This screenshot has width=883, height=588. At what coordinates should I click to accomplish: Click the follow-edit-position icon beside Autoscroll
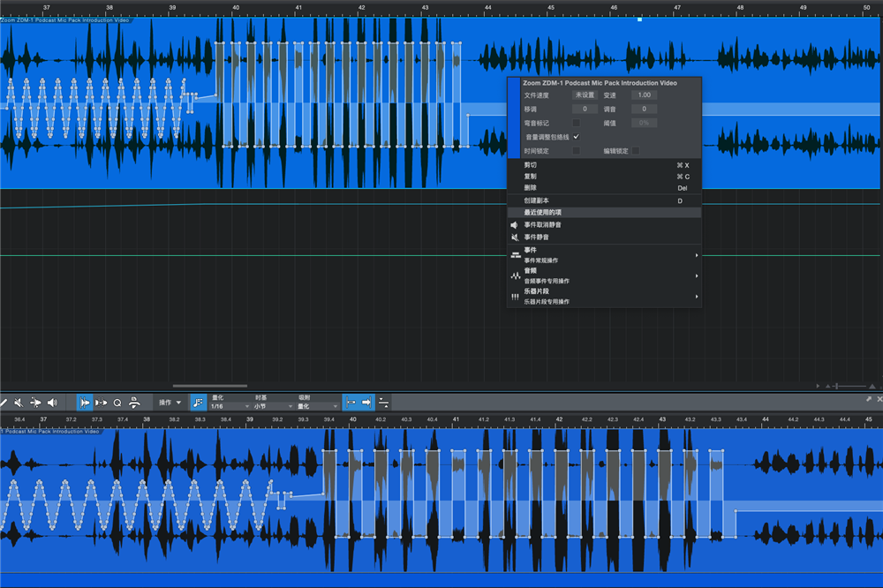tap(102, 402)
